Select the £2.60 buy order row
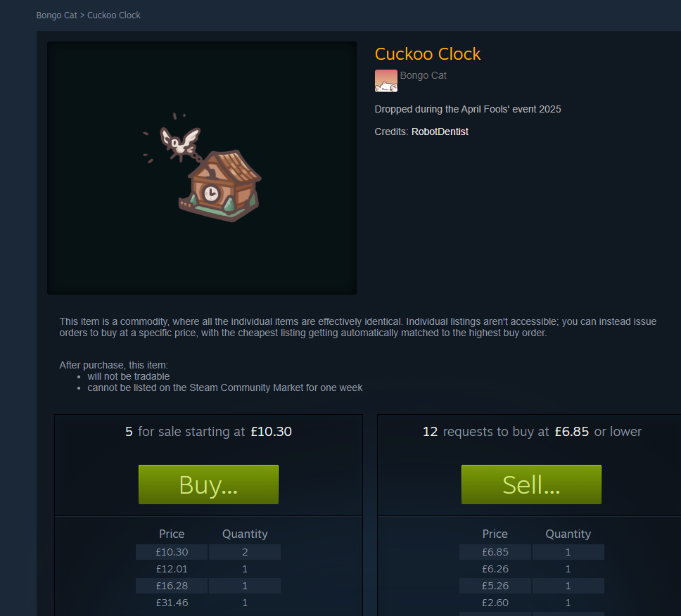This screenshot has width=681, height=616. [532, 603]
